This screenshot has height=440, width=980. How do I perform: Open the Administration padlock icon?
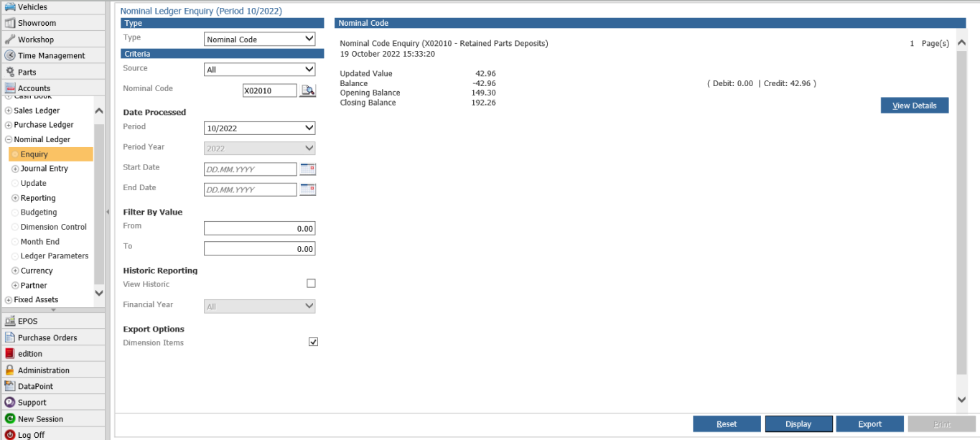[10, 370]
